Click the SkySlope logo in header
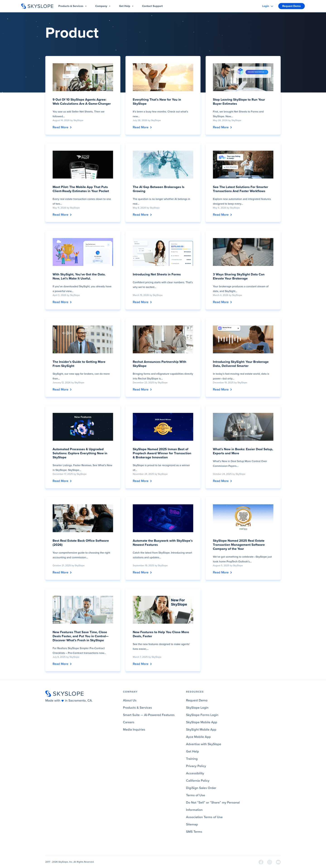 pyautogui.click(x=37, y=6)
